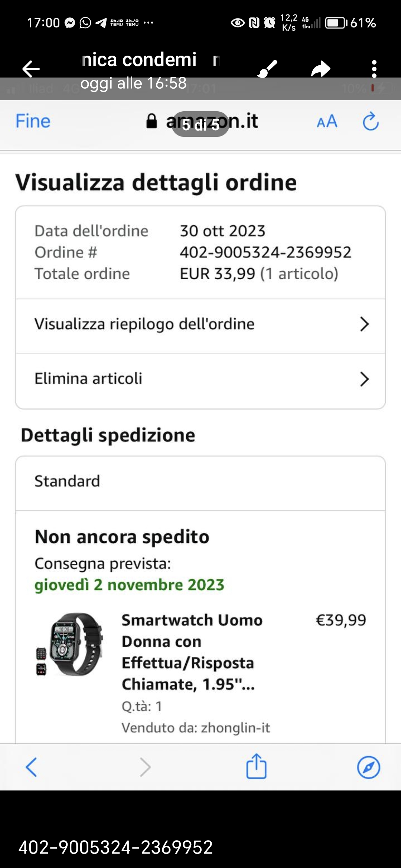Viewport: 401px width, 868px height.
Task: Tap the back arrow in the viewer header
Action: click(31, 69)
